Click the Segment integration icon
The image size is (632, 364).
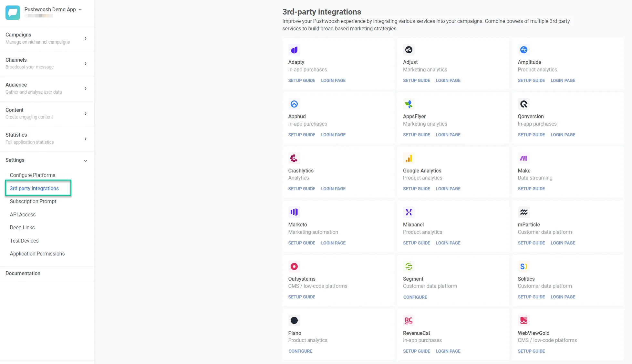409,266
